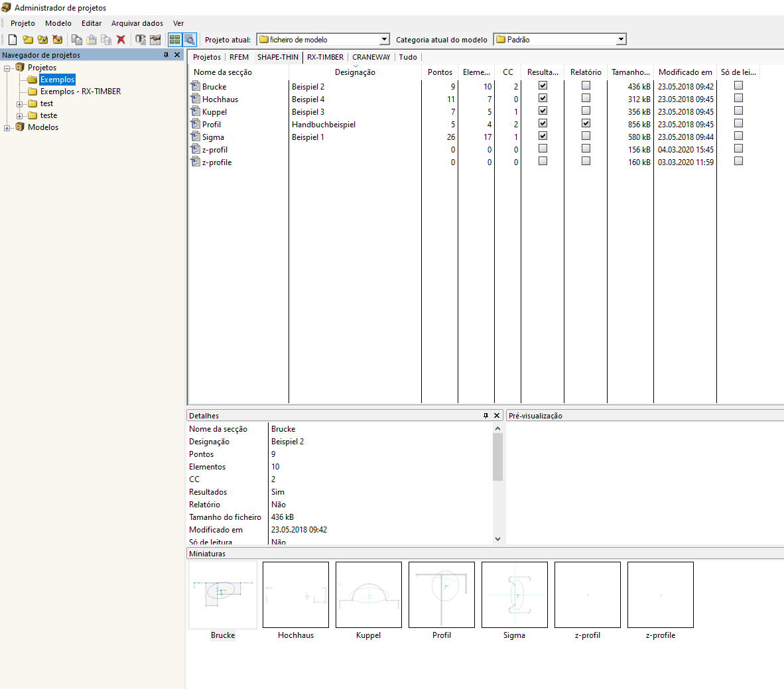Click the archive data cylinder icon

tap(141, 40)
